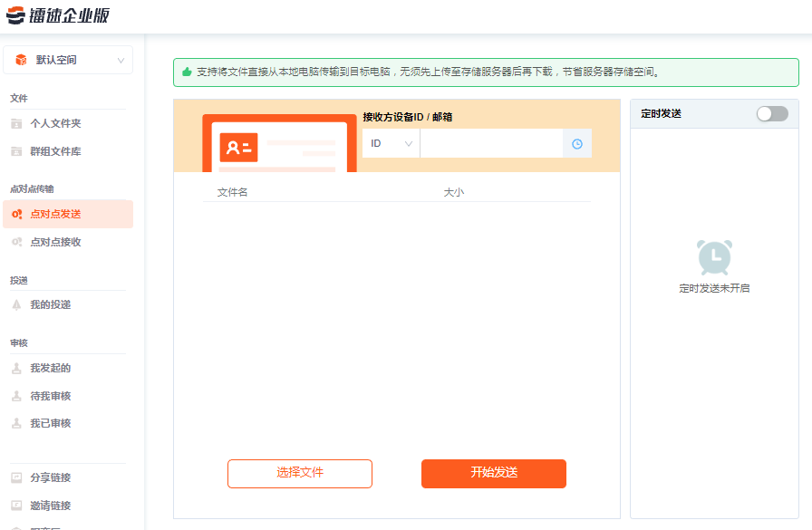Click the 大小 column header
The width and height of the screenshot is (812, 530).
453,193
